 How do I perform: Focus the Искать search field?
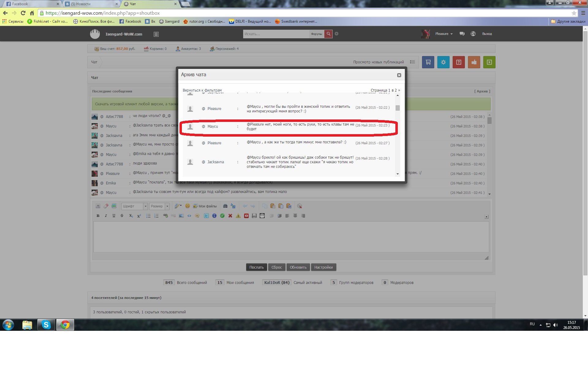[x=276, y=34]
